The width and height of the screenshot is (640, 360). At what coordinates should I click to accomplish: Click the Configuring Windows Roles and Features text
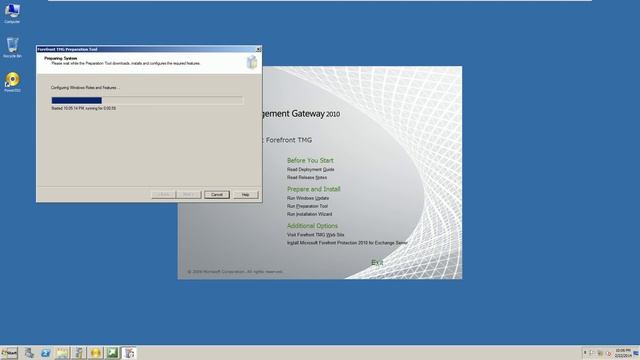(x=85, y=88)
